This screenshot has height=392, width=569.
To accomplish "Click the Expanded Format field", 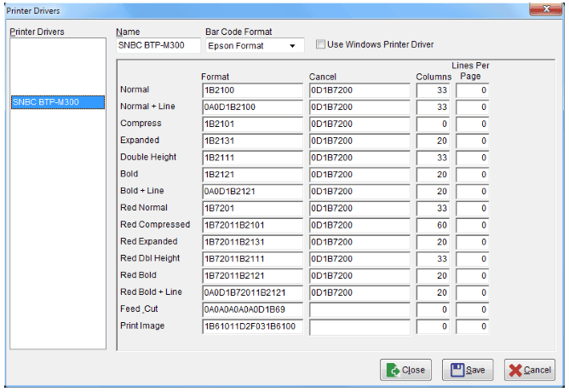I will pos(252,140).
